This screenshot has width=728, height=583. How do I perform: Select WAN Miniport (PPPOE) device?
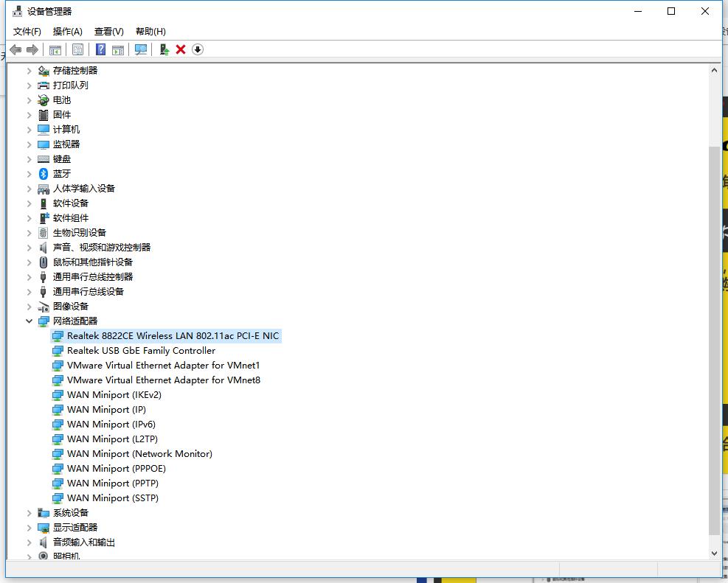[116, 469]
